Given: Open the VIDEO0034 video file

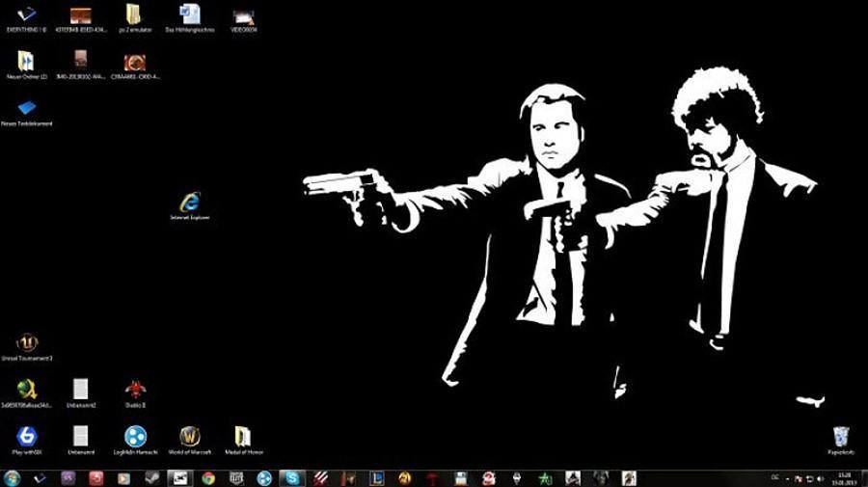Looking at the screenshot, I should click(243, 15).
